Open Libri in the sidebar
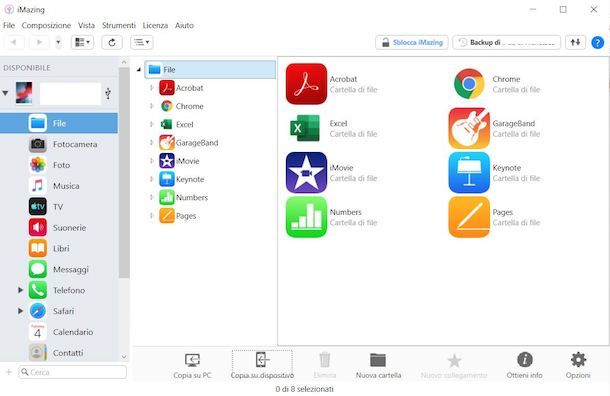This screenshot has width=610, height=396. click(x=59, y=248)
